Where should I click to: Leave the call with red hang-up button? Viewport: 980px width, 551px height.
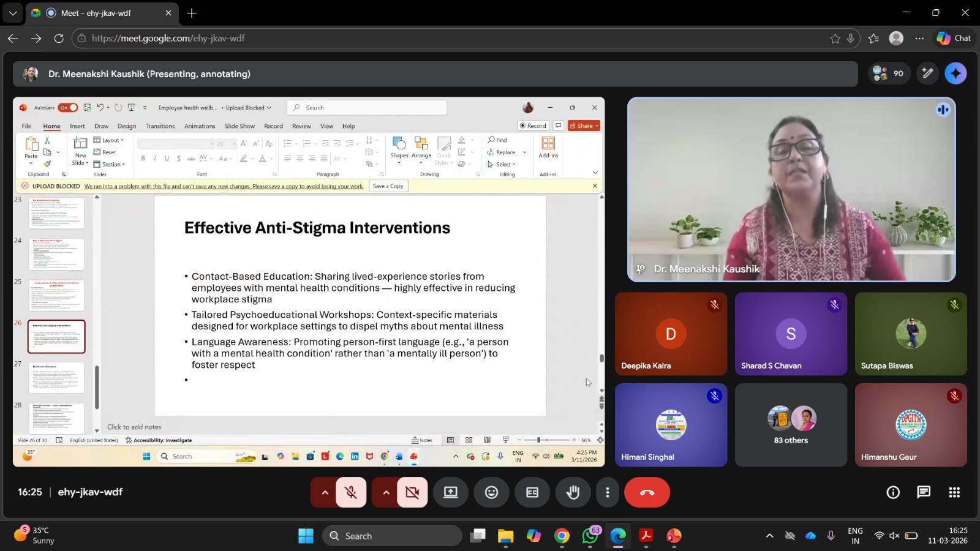[x=647, y=492]
